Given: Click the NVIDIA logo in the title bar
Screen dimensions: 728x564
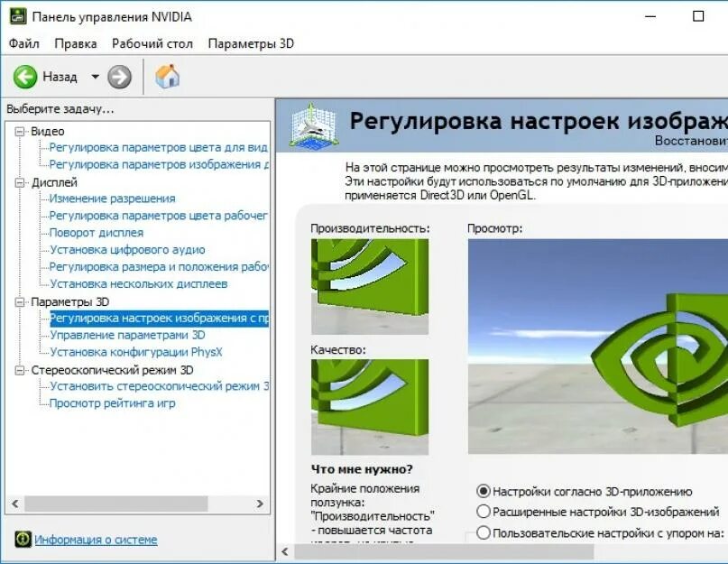Looking at the screenshot, I should 18,17.
